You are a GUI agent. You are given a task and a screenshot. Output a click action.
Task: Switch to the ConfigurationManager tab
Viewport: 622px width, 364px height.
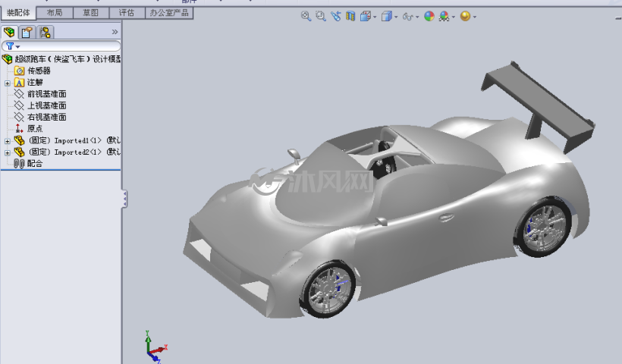(45, 32)
